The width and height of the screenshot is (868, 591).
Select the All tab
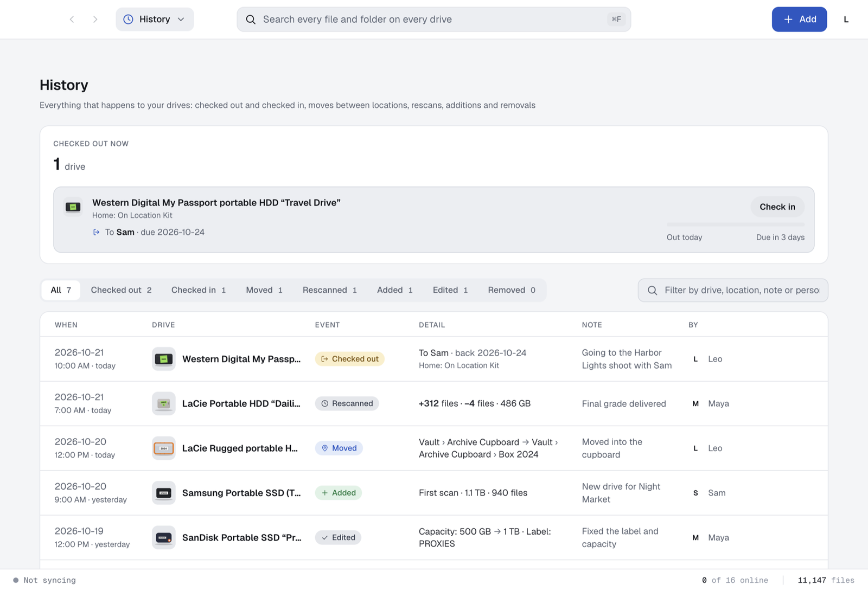61,290
